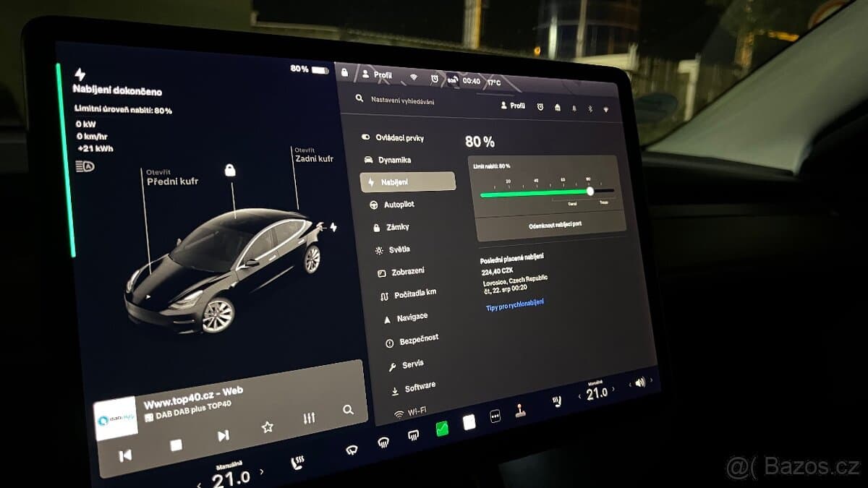Click the charge limit slider handle
868x488 pixels.
[590, 191]
